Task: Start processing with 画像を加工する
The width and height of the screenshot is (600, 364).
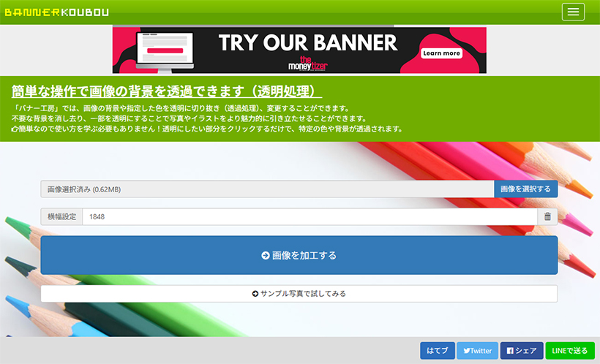Action: tap(299, 255)
